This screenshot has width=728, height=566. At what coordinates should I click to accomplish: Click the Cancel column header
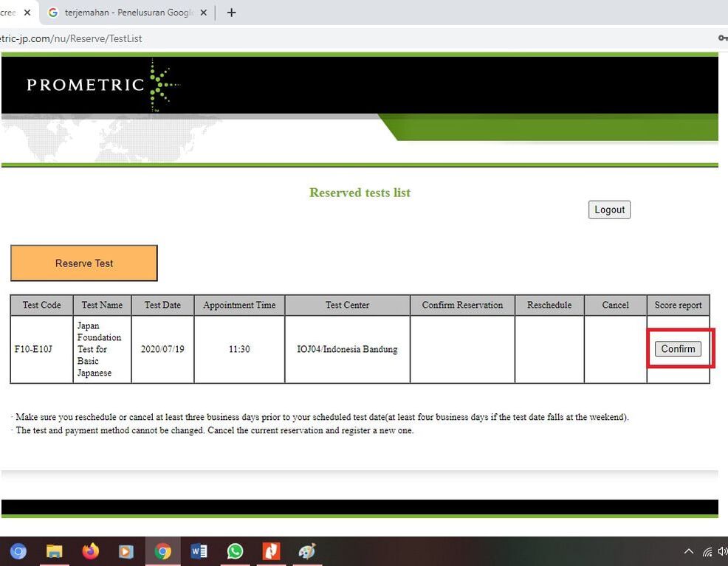tap(615, 305)
